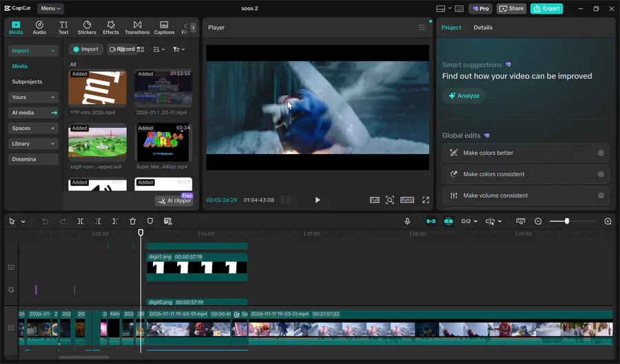Viewport: 620px width, 364px height.
Task: Open the media filter dropdown
Action: [x=178, y=50]
